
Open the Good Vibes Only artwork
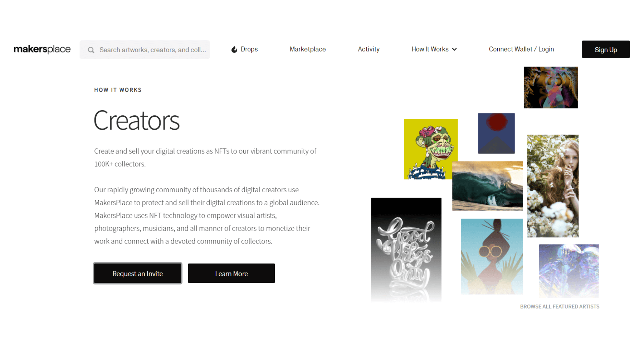tap(406, 250)
